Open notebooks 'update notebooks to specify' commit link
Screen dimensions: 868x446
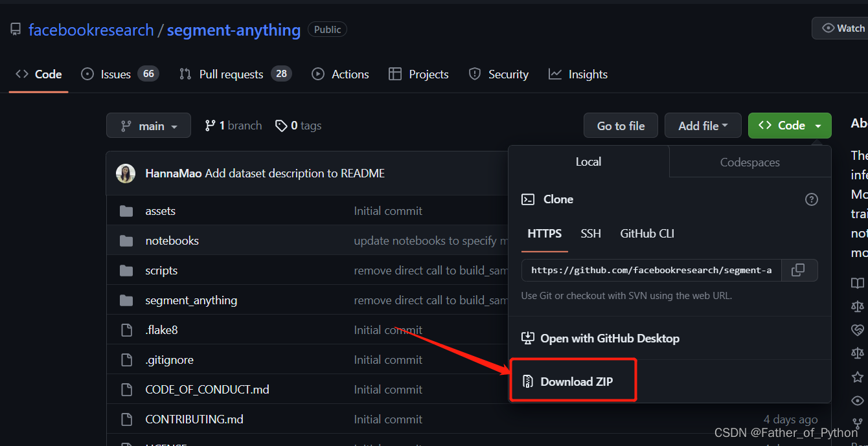(x=431, y=241)
